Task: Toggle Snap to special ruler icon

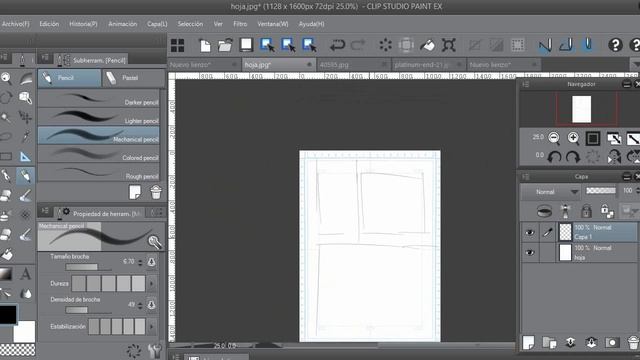Action: (566, 45)
